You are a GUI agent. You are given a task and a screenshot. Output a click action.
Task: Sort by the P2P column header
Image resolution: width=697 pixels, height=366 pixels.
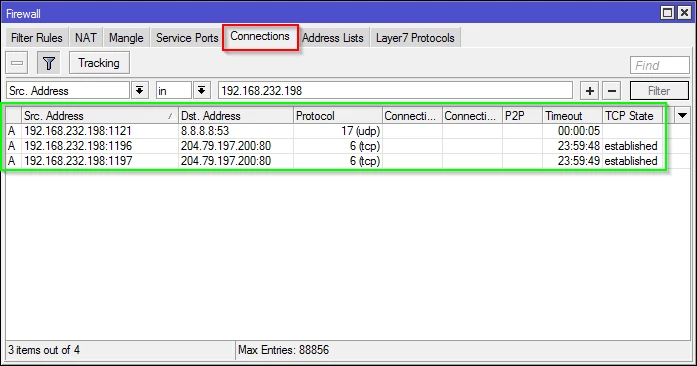pos(522,116)
